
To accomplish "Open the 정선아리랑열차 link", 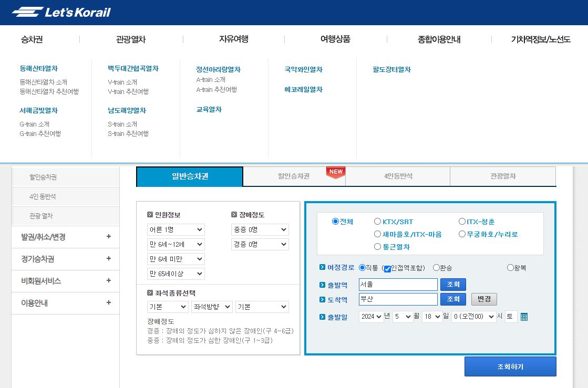I will tap(218, 69).
